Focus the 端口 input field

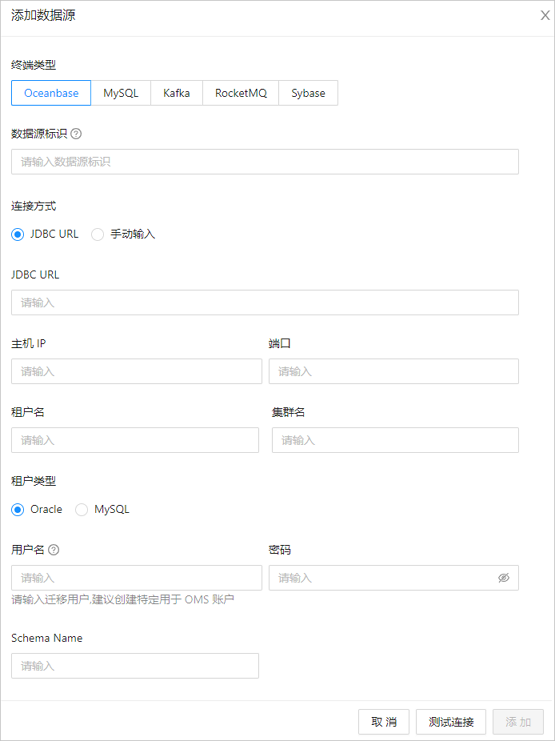coord(394,371)
